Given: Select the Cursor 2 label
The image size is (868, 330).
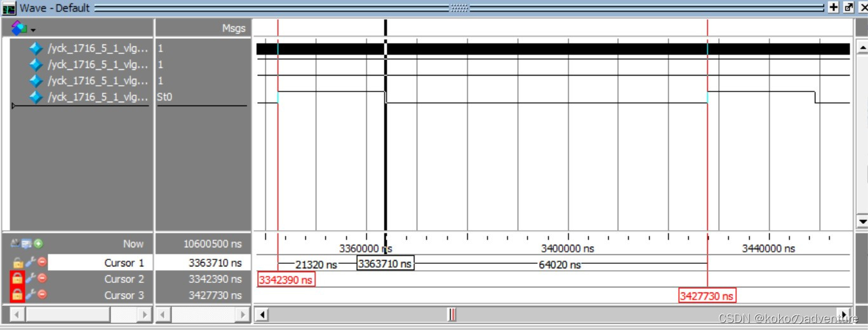Looking at the screenshot, I should (124, 279).
